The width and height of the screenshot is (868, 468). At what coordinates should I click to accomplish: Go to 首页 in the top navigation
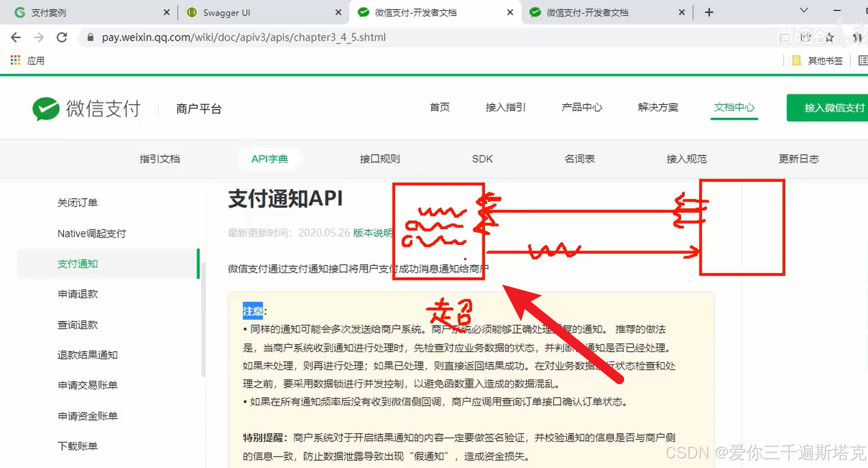pyautogui.click(x=440, y=107)
